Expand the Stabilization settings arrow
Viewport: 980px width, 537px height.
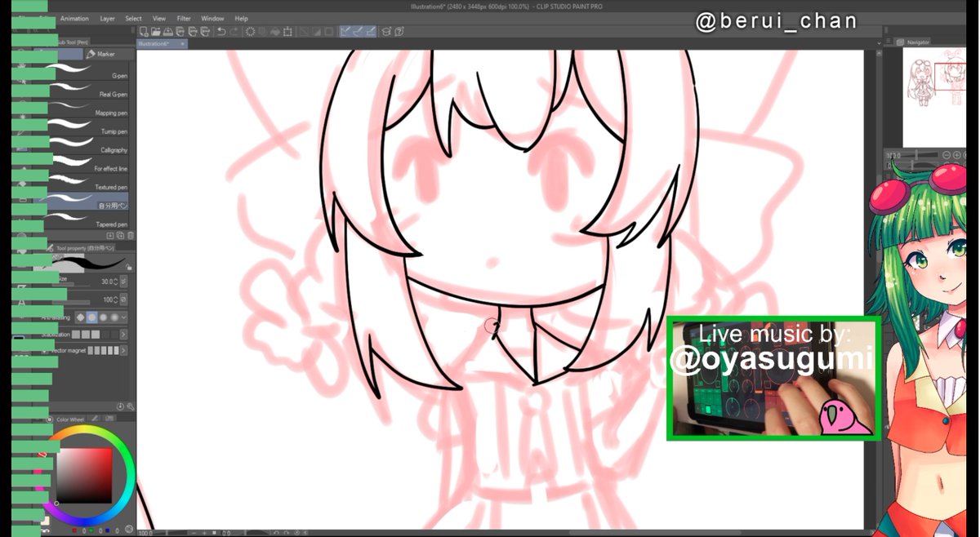[124, 335]
